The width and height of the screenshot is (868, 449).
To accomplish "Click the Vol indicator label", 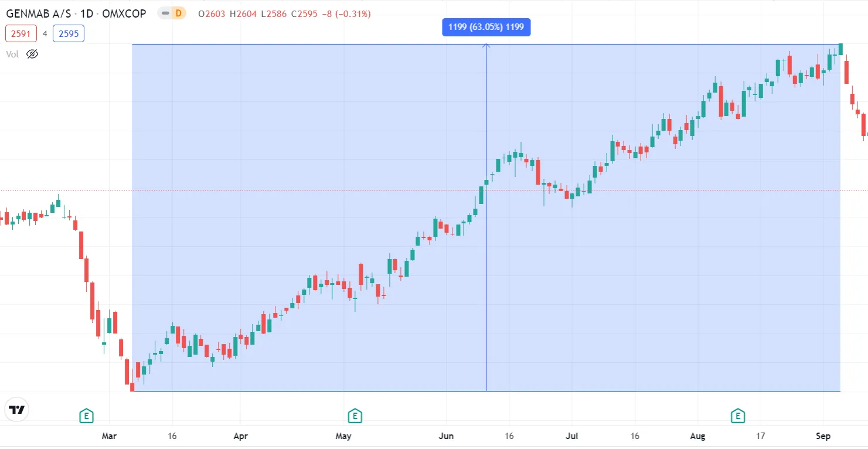I will pos(12,54).
